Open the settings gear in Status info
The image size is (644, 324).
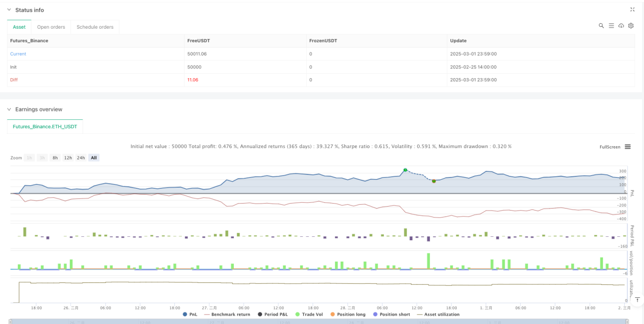coord(631,26)
